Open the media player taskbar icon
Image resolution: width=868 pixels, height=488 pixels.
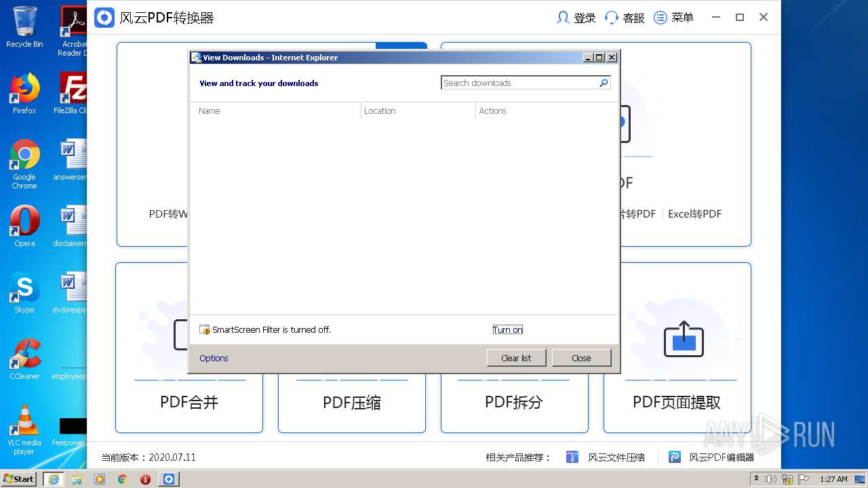click(100, 479)
